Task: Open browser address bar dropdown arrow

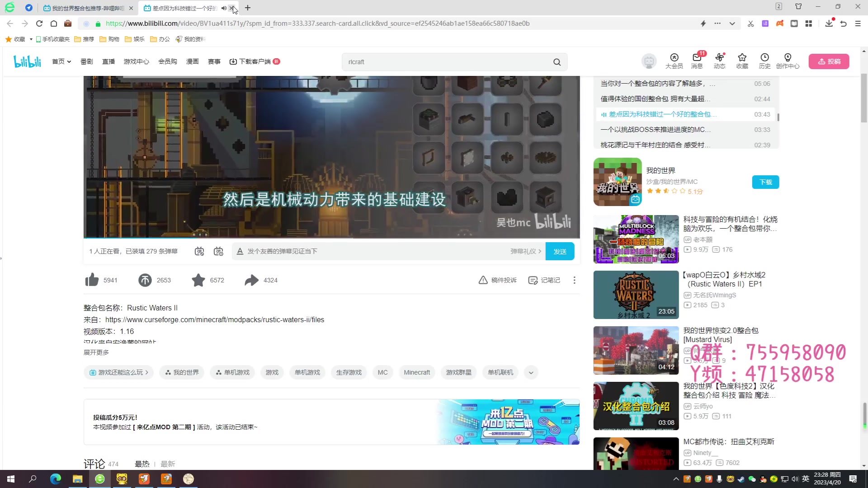Action: [x=732, y=23]
